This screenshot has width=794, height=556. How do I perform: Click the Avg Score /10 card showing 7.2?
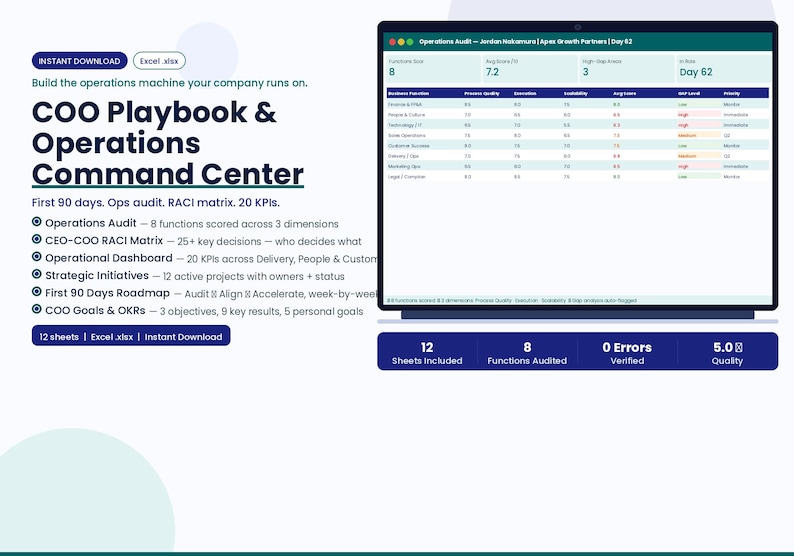click(529, 68)
